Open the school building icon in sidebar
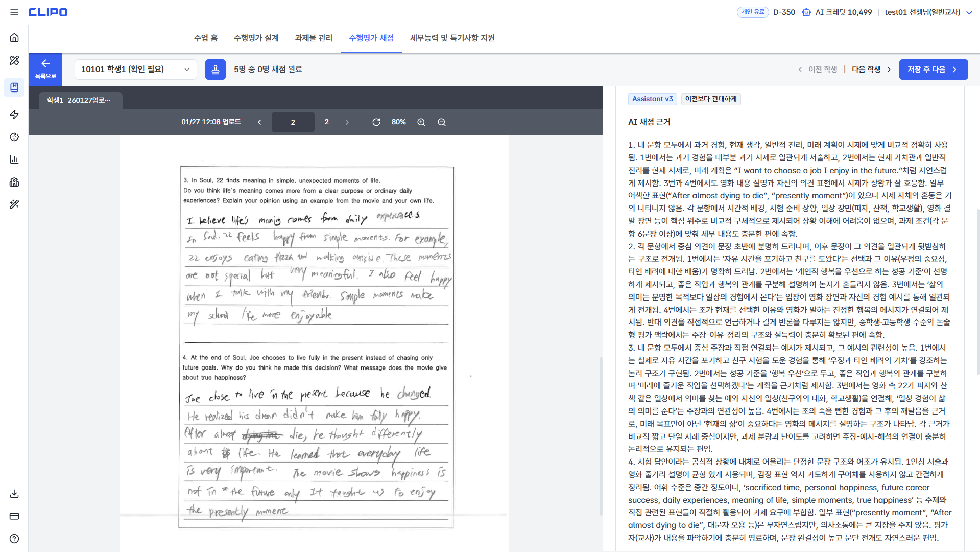The width and height of the screenshot is (980, 552). (14, 182)
